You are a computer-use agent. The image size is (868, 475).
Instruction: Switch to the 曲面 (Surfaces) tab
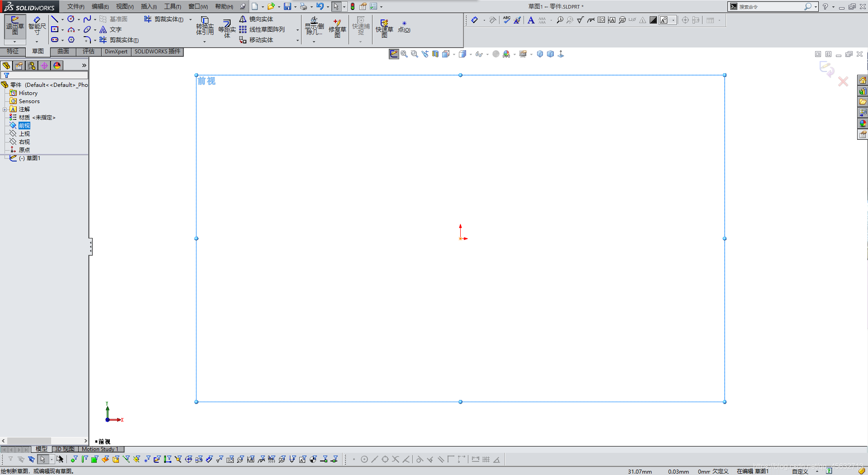[63, 52]
